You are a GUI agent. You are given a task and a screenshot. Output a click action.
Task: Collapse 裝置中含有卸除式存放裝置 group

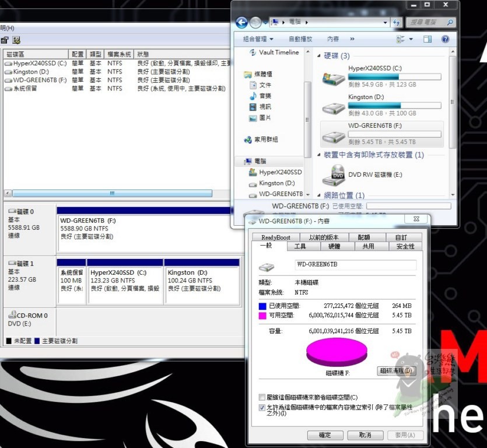(318, 155)
